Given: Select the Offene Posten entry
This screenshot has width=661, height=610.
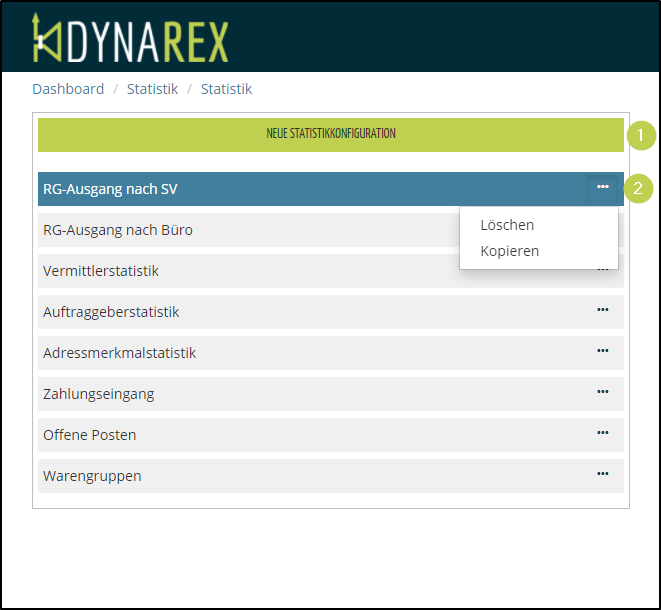Looking at the screenshot, I should [x=89, y=435].
